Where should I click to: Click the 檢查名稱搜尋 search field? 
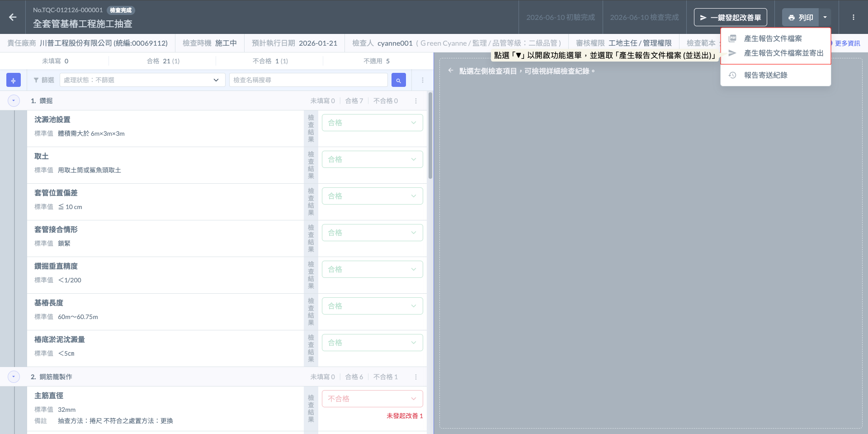click(308, 80)
